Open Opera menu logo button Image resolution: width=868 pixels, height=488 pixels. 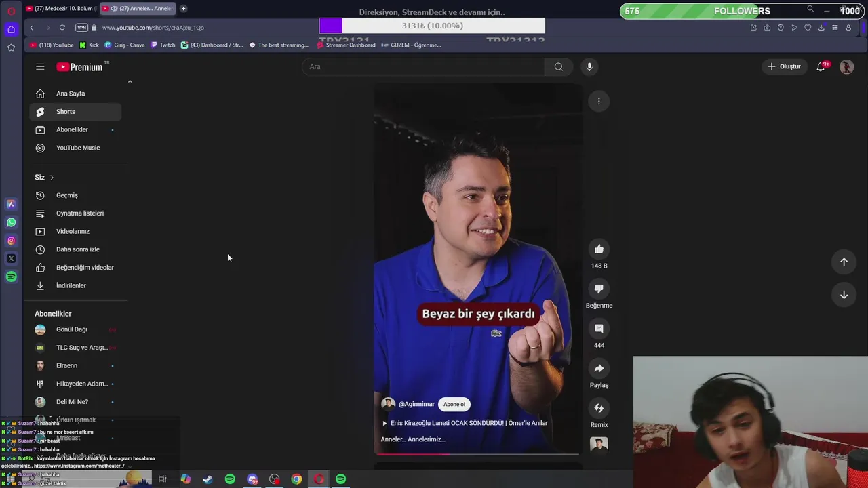click(11, 11)
